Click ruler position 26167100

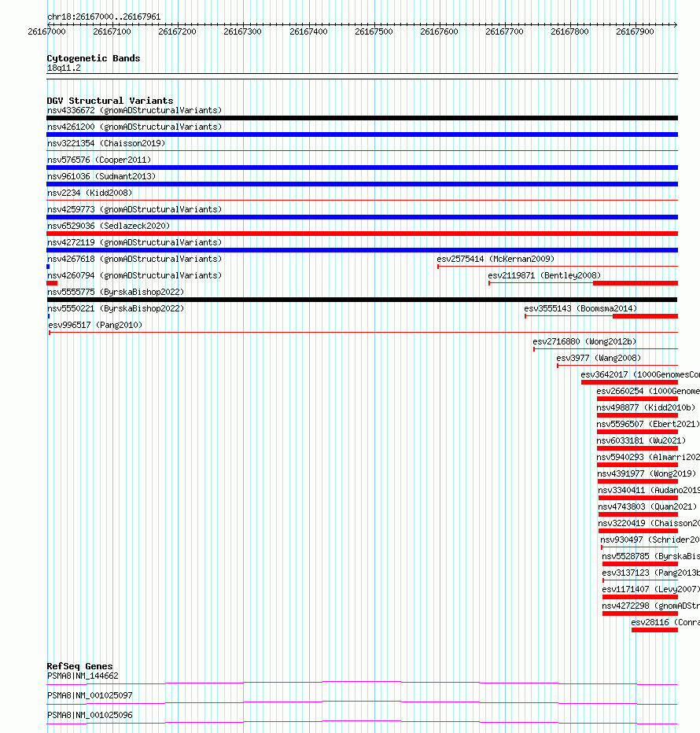tap(112, 31)
